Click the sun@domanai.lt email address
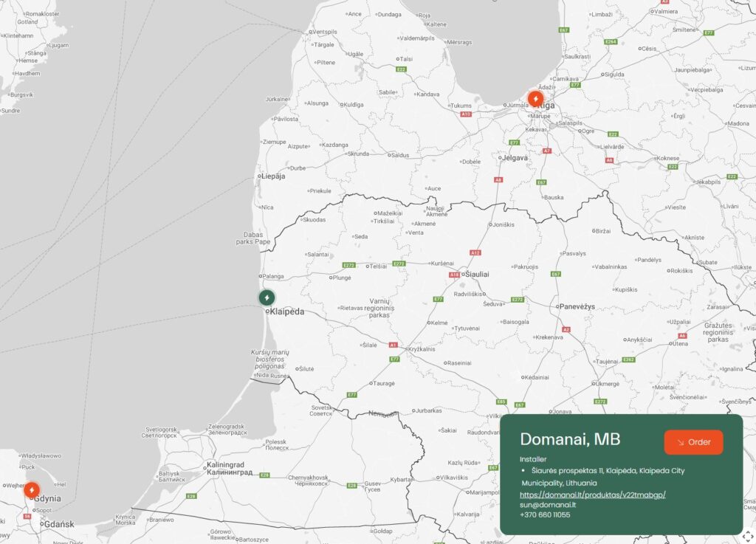This screenshot has height=544, width=756. [548, 505]
